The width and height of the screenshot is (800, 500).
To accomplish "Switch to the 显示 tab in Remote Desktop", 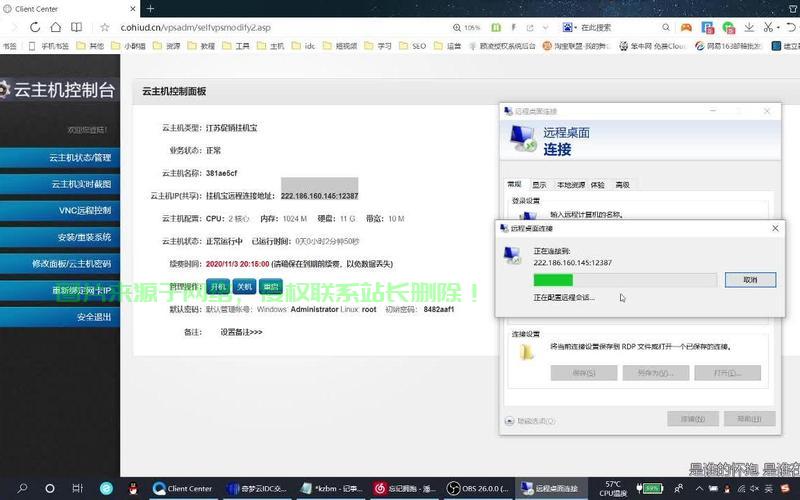I will pos(539,185).
